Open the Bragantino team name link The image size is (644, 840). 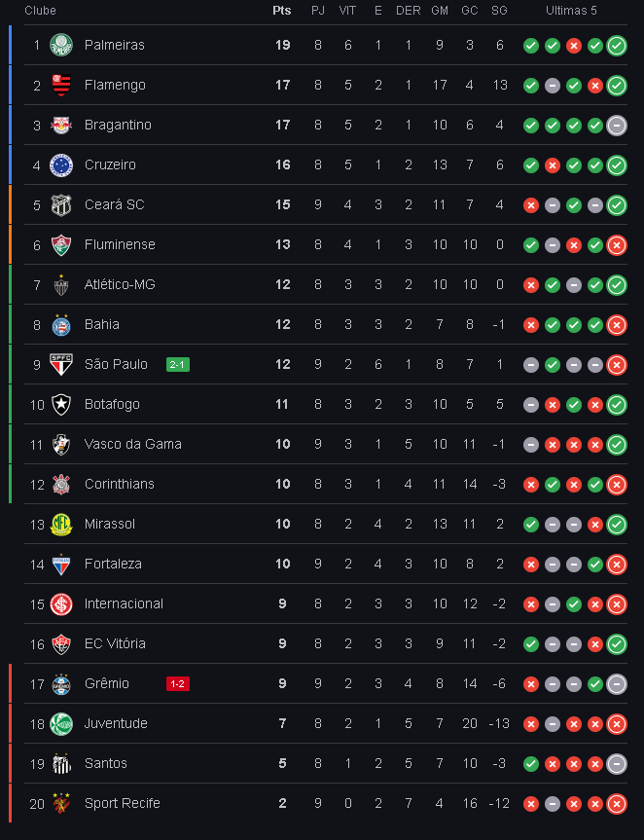click(x=118, y=125)
